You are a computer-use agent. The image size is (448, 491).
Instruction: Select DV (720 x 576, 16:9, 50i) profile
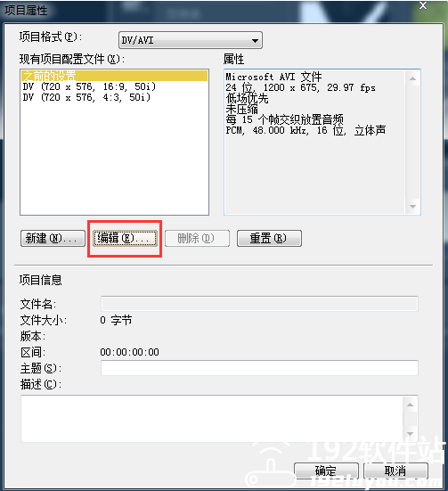pos(89,86)
